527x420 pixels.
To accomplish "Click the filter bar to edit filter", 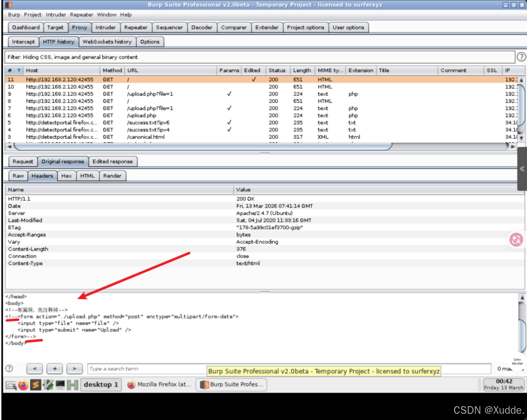I will point(260,57).
